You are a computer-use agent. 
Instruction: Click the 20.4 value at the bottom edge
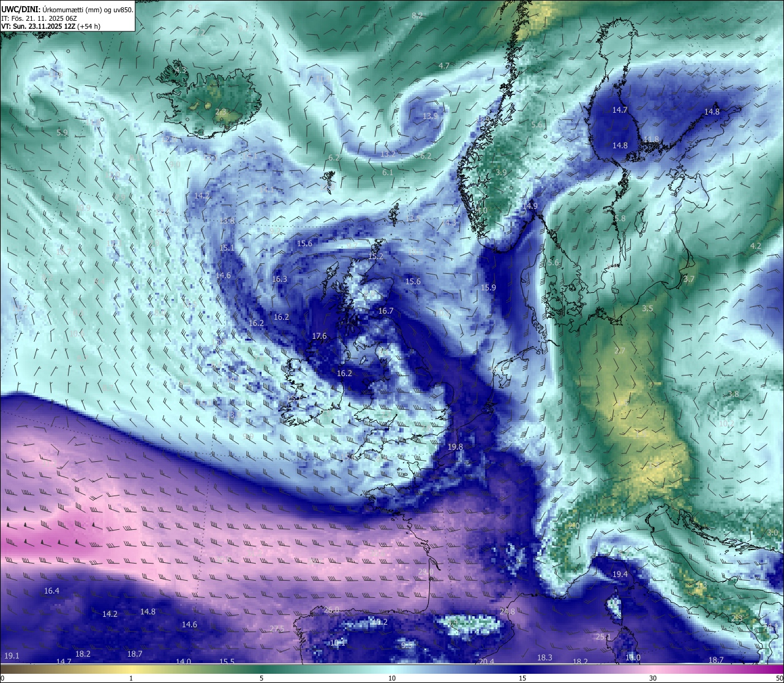pos(486,662)
